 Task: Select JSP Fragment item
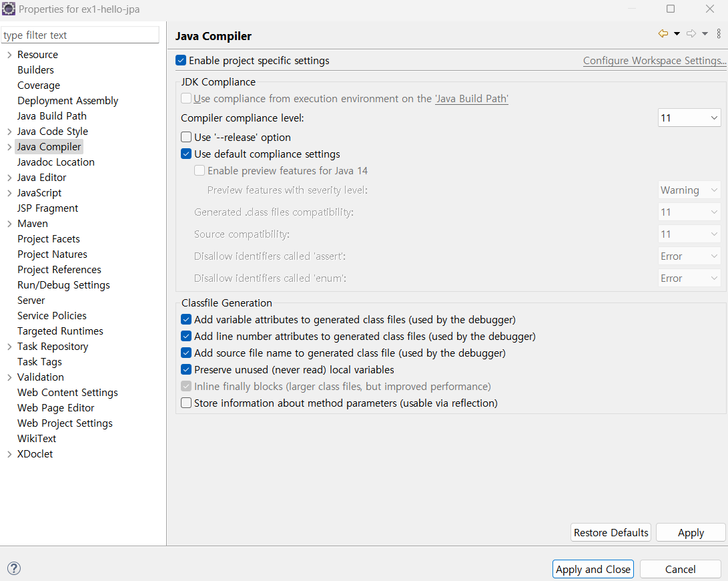point(48,208)
